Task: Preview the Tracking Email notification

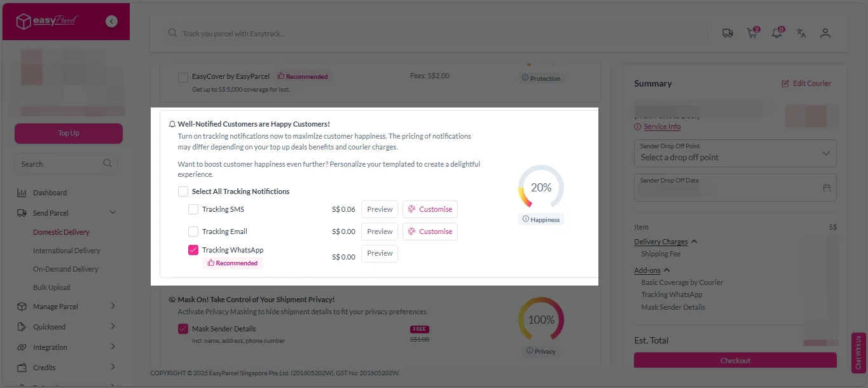Action: coord(380,232)
